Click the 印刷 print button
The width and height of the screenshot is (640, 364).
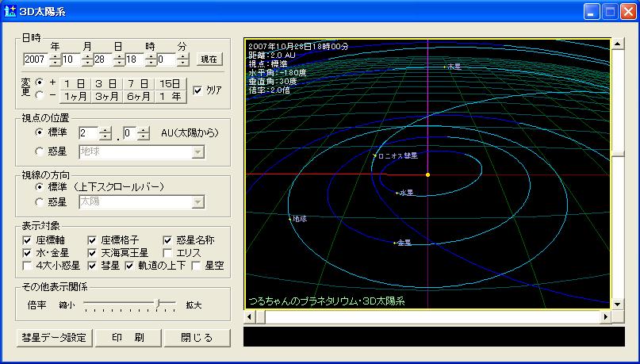point(128,337)
